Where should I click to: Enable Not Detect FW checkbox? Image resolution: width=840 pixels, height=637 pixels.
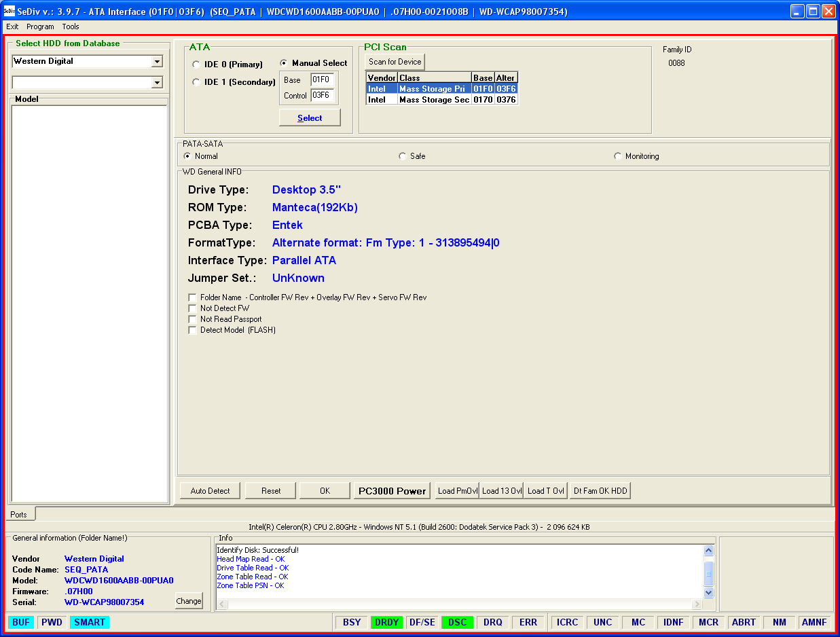193,308
